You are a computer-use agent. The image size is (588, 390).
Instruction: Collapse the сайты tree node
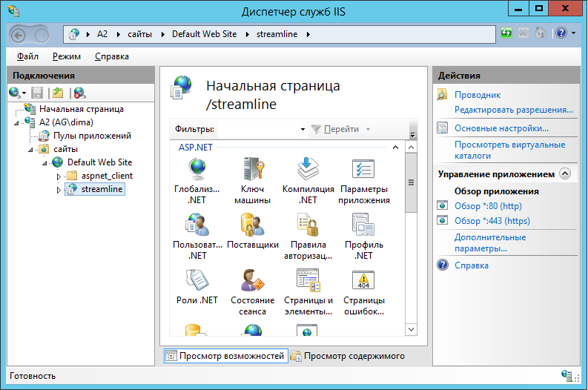(x=30, y=150)
